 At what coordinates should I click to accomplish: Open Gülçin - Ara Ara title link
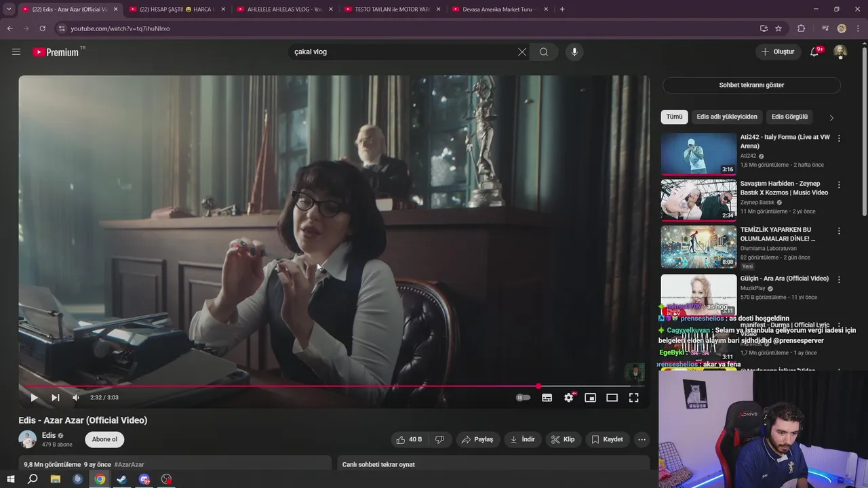(x=785, y=279)
